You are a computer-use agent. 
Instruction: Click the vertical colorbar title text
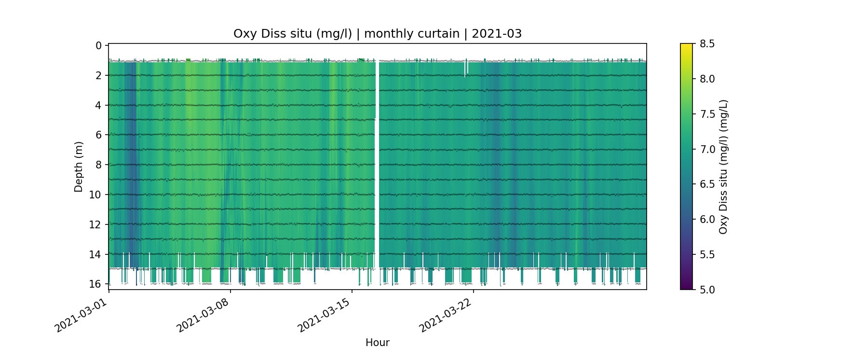[x=723, y=167]
